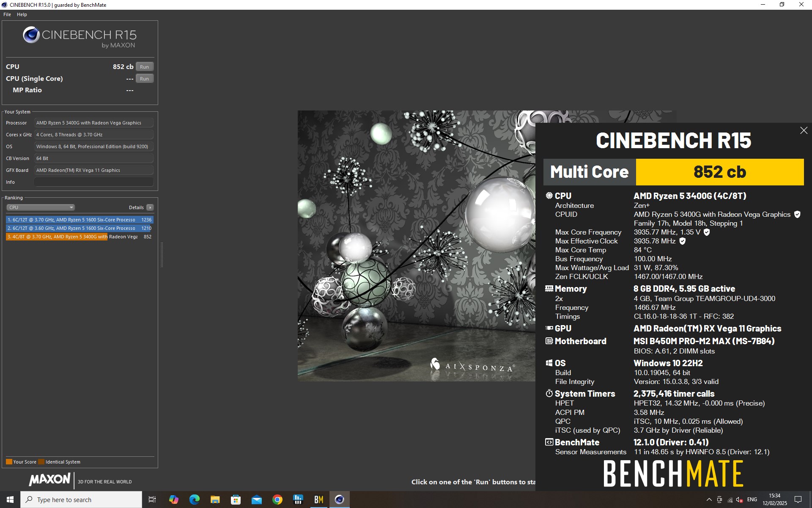
Task: Switch to Cinebench taskbar app
Action: click(340, 500)
